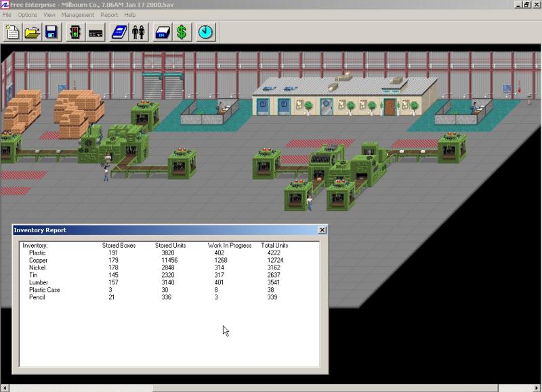Click the office building in the factory
Image resolution: width=542 pixels, height=392 pixels.
tap(344, 97)
